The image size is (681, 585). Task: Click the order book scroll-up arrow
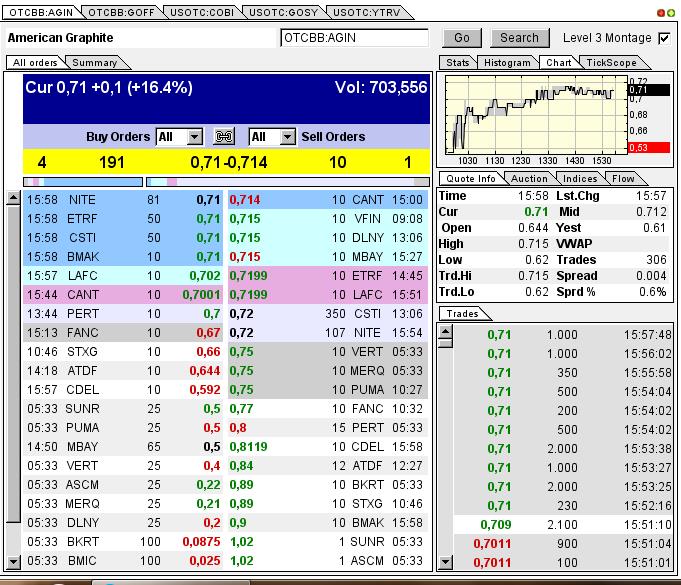coord(13,199)
